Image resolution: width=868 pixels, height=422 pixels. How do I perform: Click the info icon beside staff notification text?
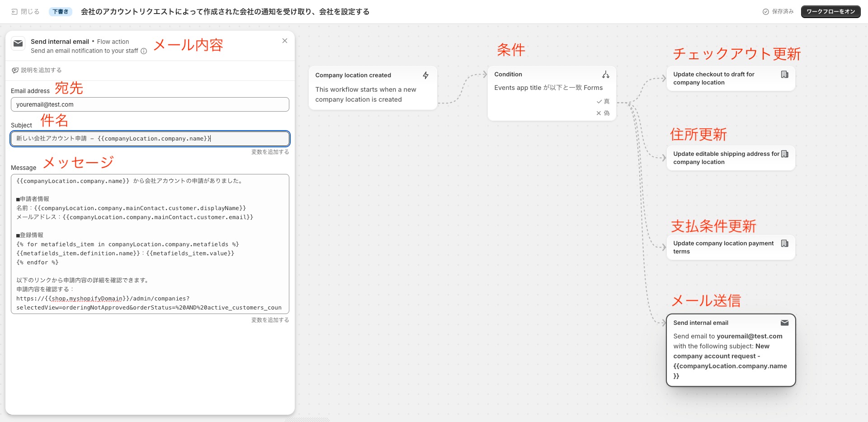pos(144,51)
